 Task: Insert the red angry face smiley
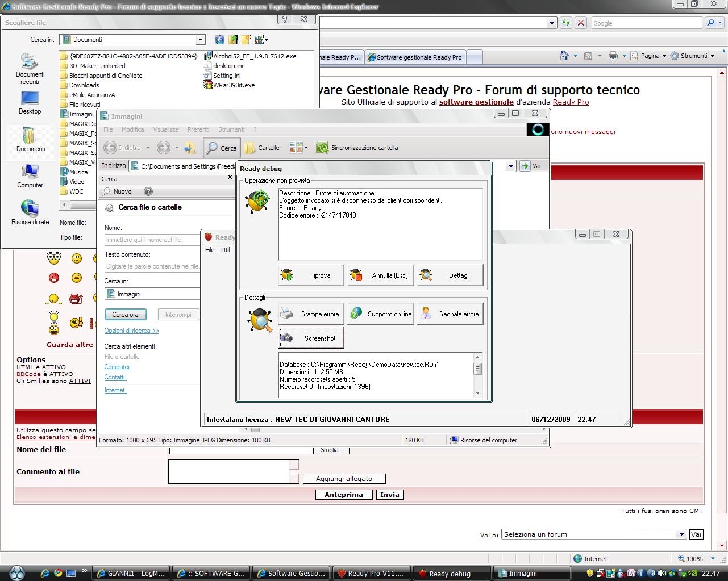54,278
